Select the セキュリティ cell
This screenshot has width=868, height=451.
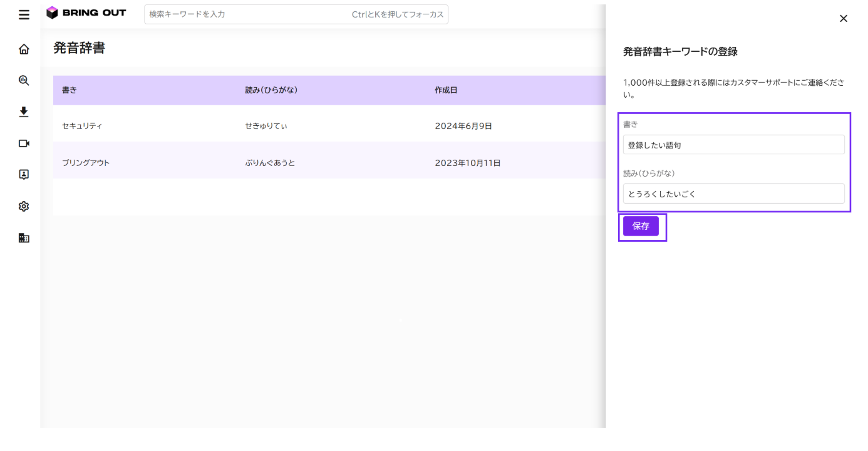coord(82,126)
